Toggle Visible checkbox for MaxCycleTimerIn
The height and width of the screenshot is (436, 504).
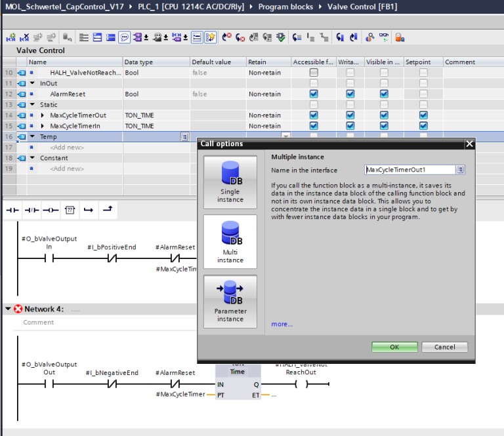384,126
